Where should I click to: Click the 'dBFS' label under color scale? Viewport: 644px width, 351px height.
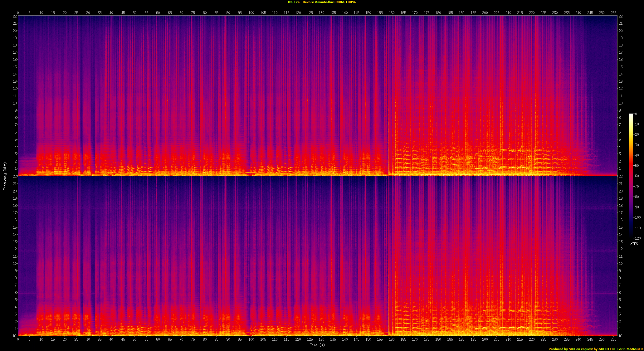pyautogui.click(x=634, y=244)
